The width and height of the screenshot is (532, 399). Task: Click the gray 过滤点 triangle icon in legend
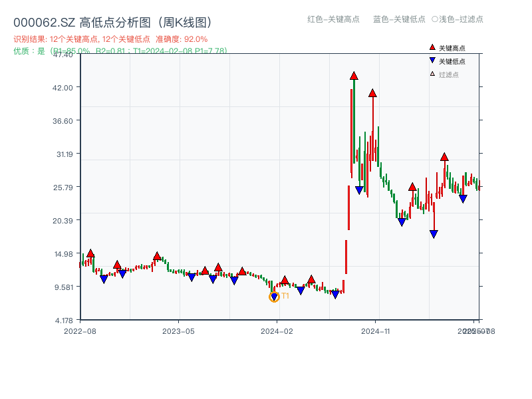pyautogui.click(x=432, y=74)
